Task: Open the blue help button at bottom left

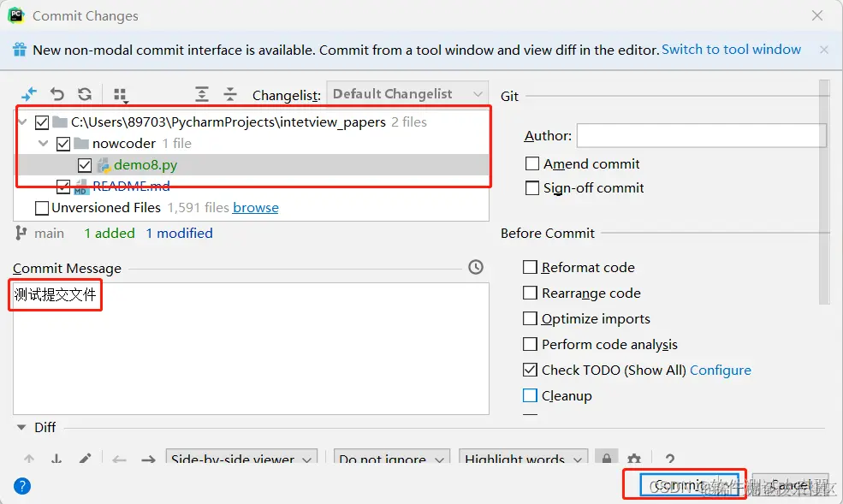Action: tap(22, 486)
